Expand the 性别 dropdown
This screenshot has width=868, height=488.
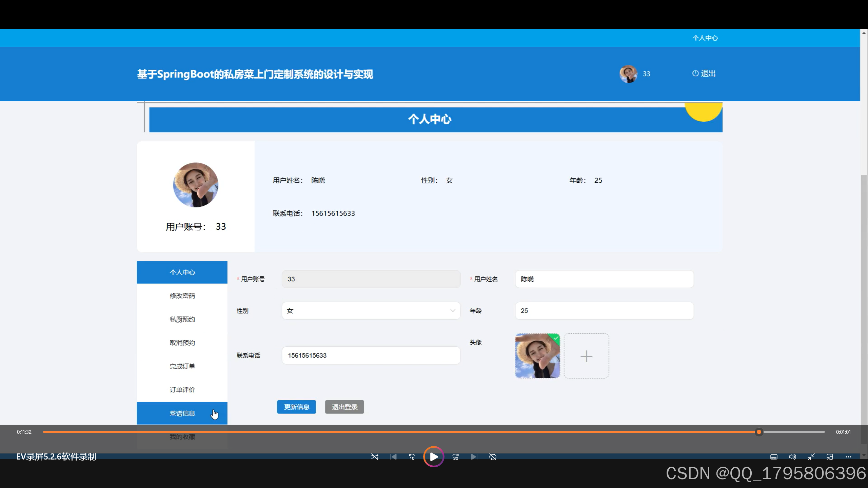point(371,311)
